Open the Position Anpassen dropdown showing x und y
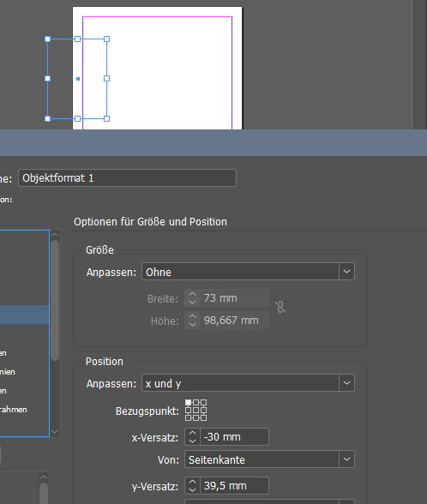Image resolution: width=427 pixels, height=504 pixels. (248, 383)
